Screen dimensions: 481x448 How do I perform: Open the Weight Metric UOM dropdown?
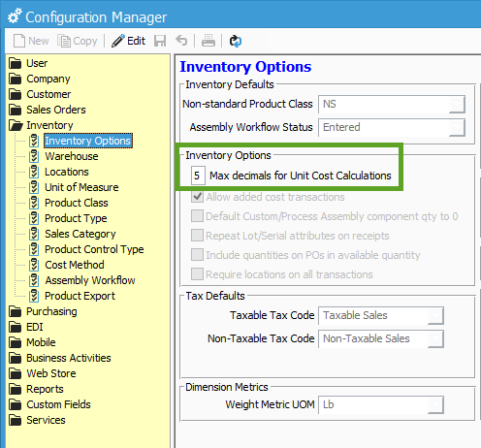435,405
